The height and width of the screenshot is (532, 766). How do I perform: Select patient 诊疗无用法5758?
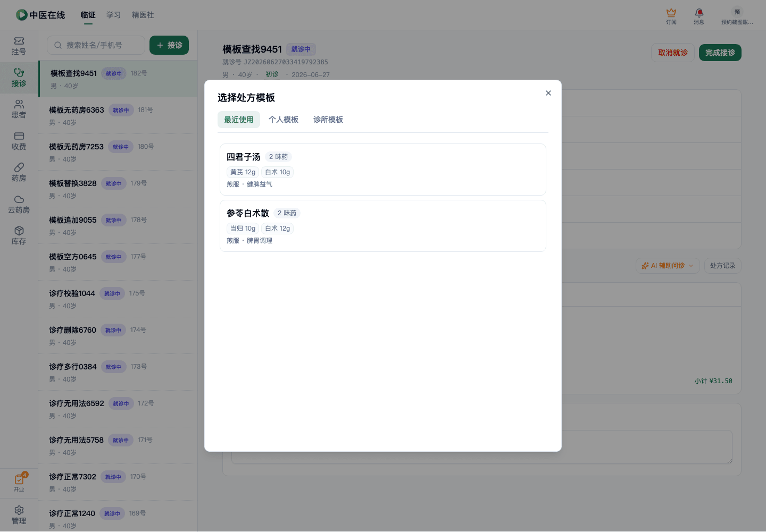[x=118, y=445]
